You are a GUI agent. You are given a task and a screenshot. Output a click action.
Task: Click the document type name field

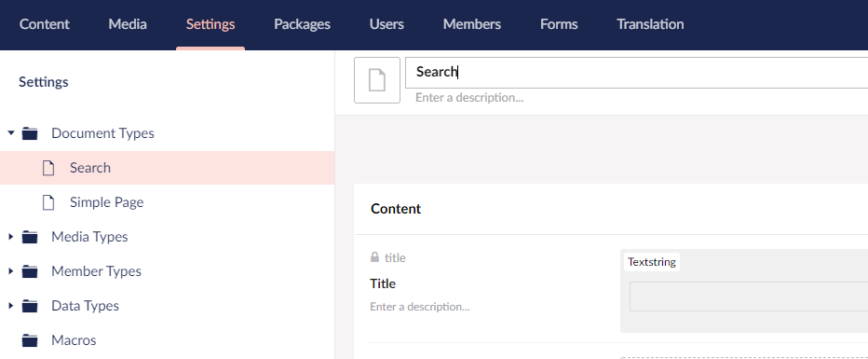(637, 72)
